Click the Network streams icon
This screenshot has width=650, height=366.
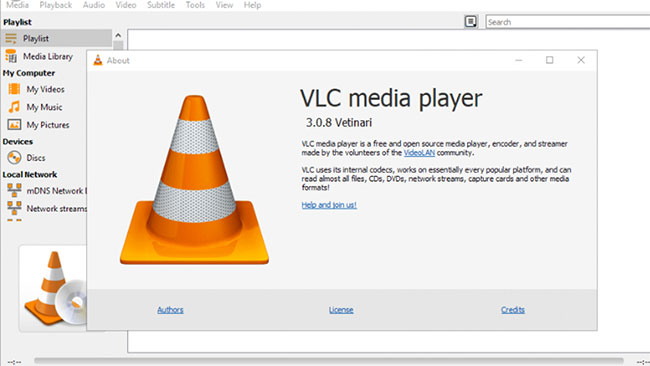(x=14, y=208)
